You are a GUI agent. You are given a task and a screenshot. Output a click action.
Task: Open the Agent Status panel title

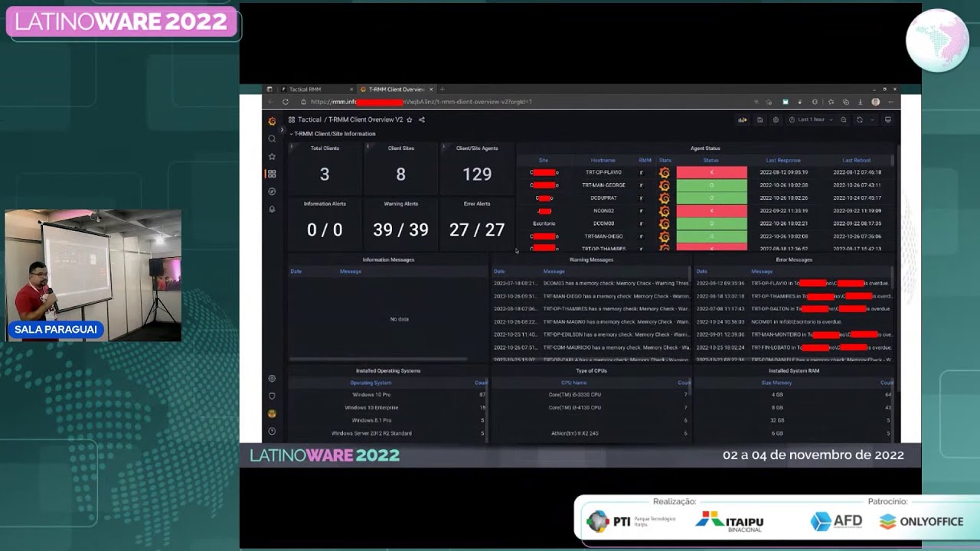point(705,148)
